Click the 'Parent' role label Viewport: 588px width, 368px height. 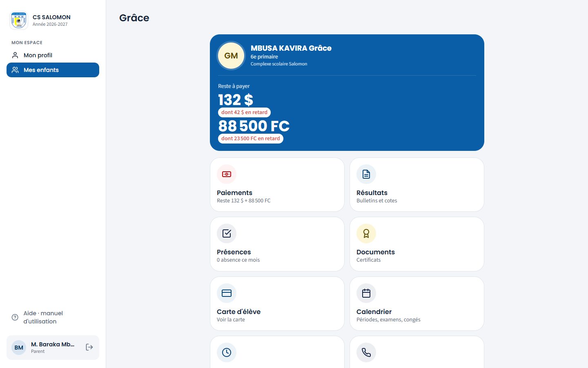(38, 351)
